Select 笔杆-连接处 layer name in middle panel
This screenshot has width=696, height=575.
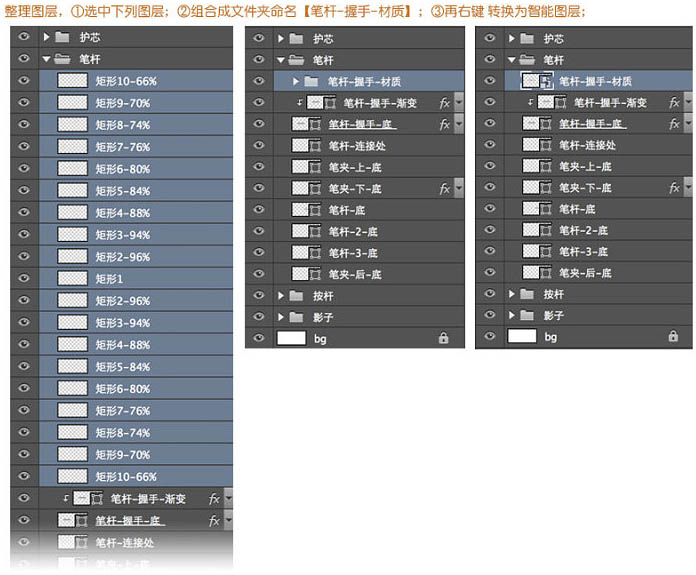[357, 146]
